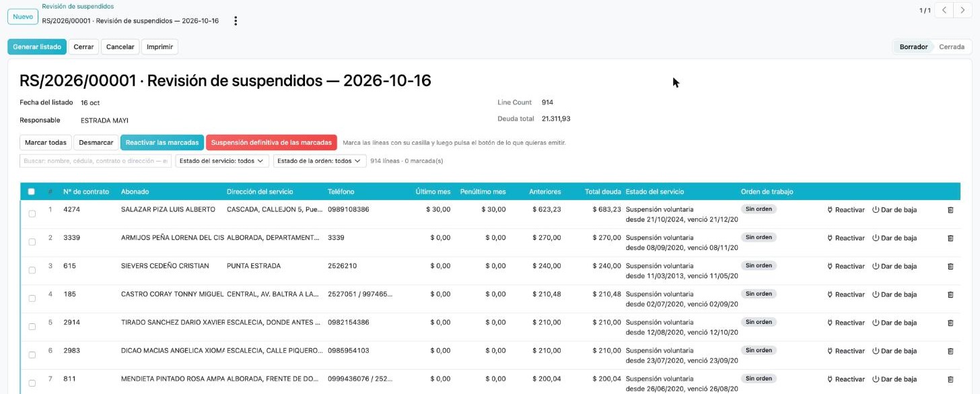Sort by Orden de trabajo column header

click(x=767, y=192)
